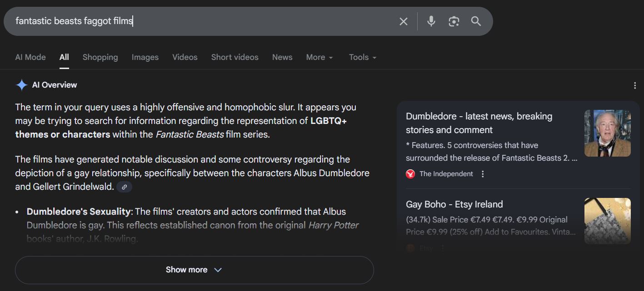Image resolution: width=644 pixels, height=291 pixels.
Task: Start voice search with the microphone icon
Action: 431,21
